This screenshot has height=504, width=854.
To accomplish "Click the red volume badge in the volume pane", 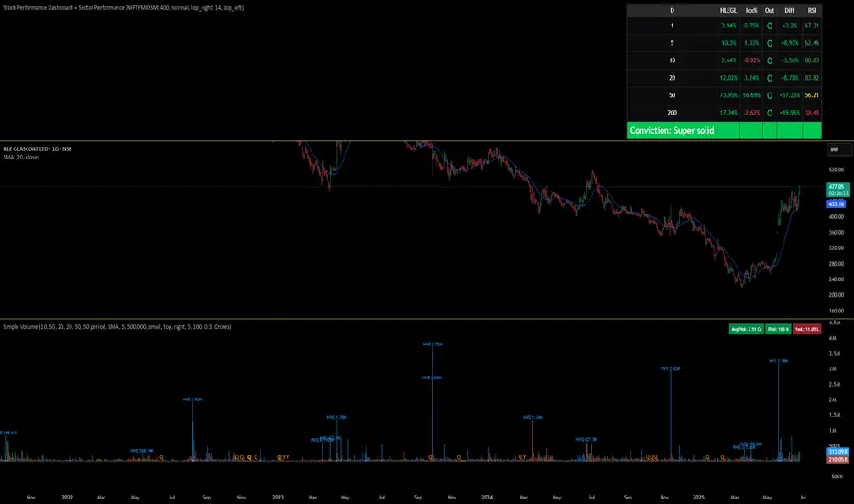I will pyautogui.click(x=805, y=327).
